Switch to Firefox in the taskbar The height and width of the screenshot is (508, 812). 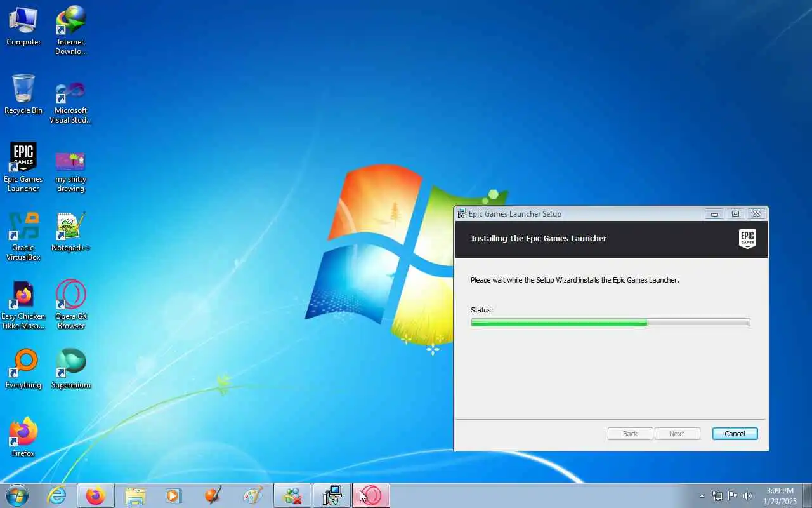[x=96, y=495]
